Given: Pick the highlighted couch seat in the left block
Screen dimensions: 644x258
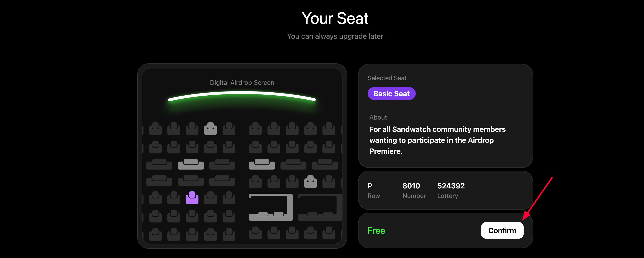Looking at the screenshot, I should 191,164.
